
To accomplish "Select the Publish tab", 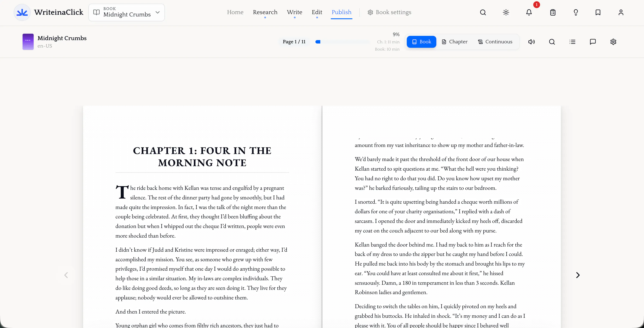I will [x=341, y=12].
